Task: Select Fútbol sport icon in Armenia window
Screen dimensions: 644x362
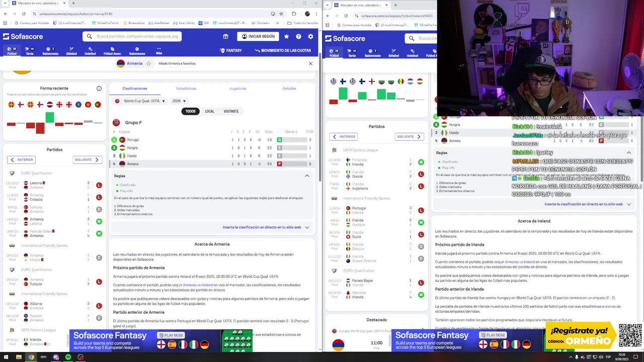Action: click(12, 51)
